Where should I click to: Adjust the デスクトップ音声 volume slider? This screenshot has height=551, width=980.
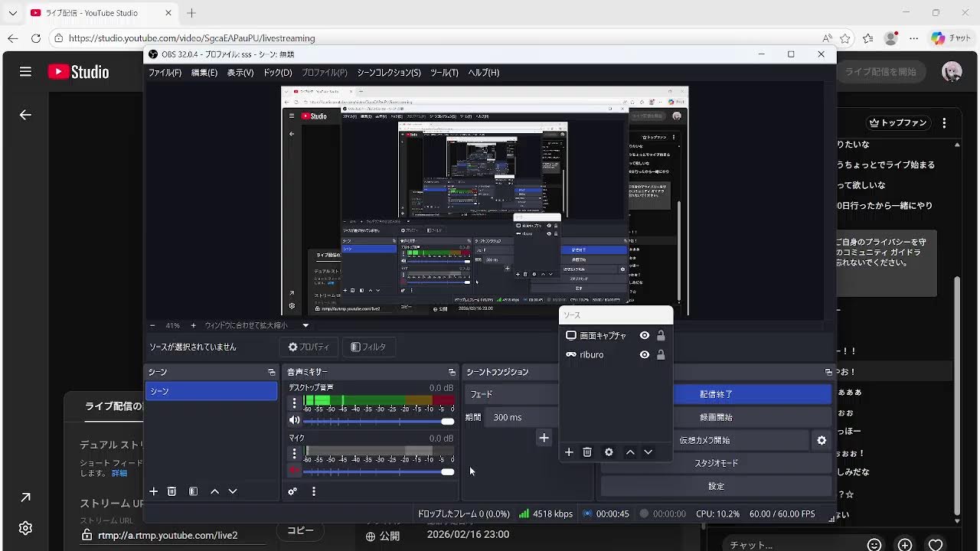pyautogui.click(x=378, y=421)
